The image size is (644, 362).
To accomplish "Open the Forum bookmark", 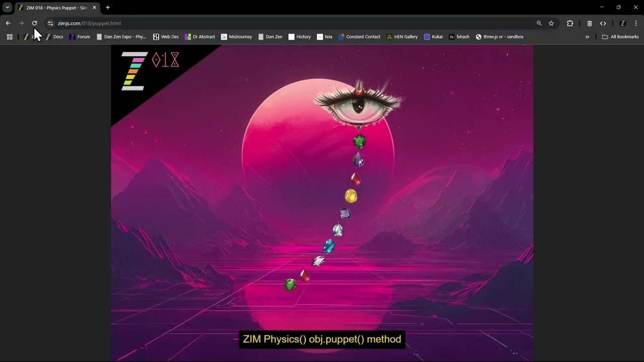I will tap(79, 37).
